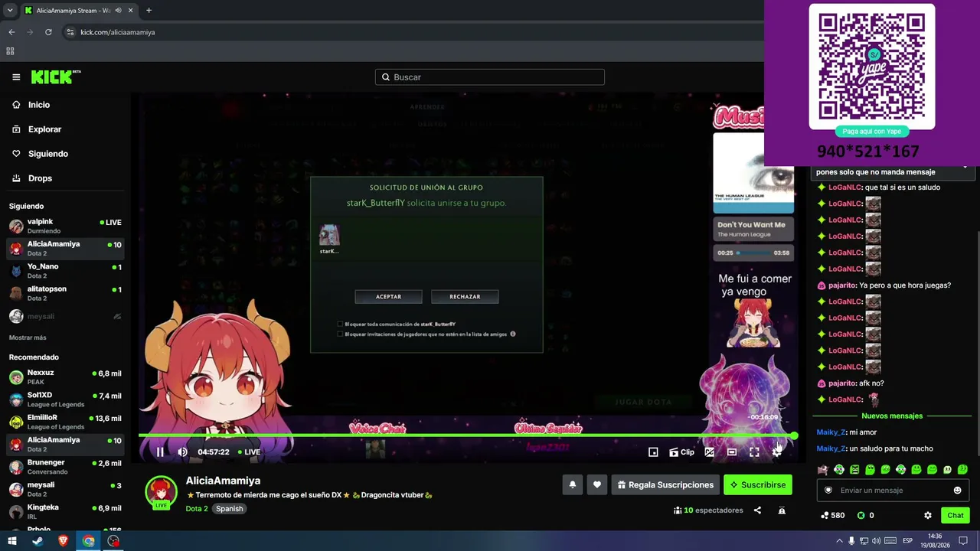
Task: Focus the Buscar search field
Action: (490, 77)
